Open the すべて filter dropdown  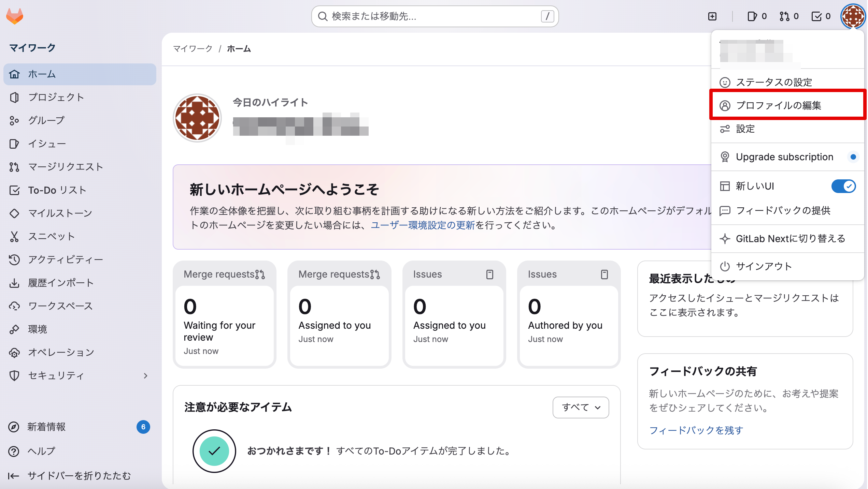pyautogui.click(x=581, y=407)
